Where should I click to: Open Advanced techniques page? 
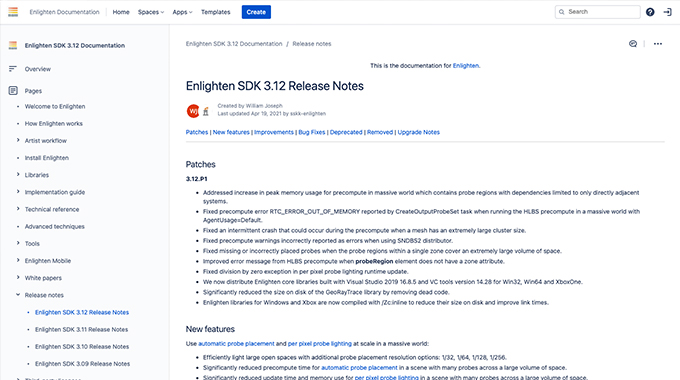tap(55, 226)
